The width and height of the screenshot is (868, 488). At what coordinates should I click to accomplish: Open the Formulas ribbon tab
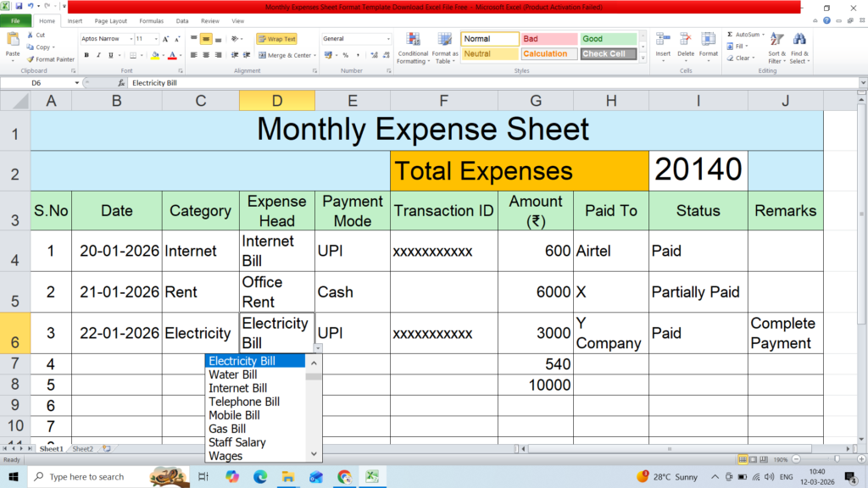click(x=151, y=21)
